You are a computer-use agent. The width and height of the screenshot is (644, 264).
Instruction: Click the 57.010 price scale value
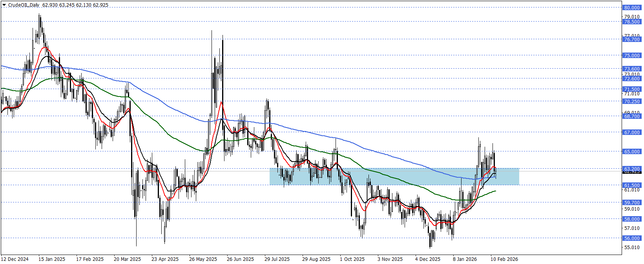632,228
